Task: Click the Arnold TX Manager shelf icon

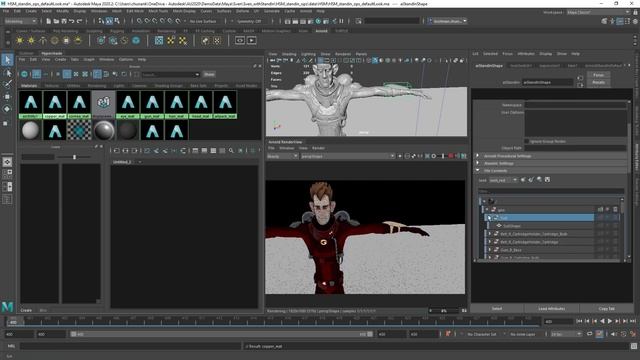Action: (x=159, y=40)
